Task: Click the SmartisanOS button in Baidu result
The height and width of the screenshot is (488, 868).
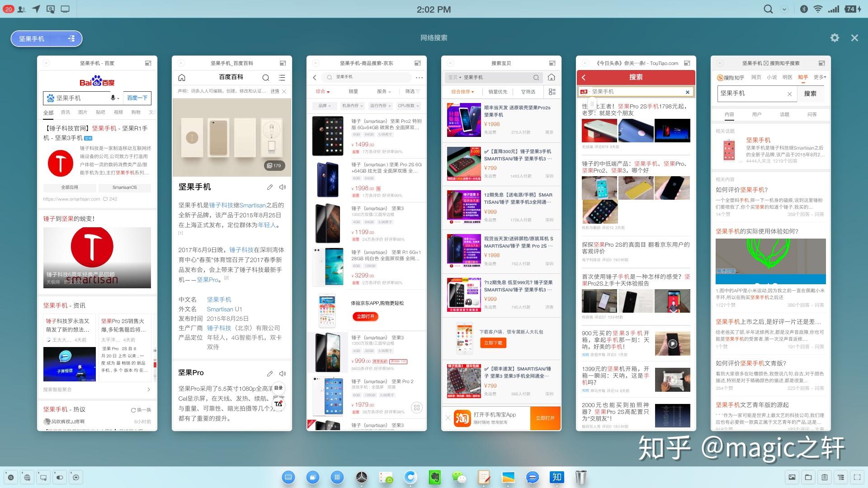Action: click(125, 187)
